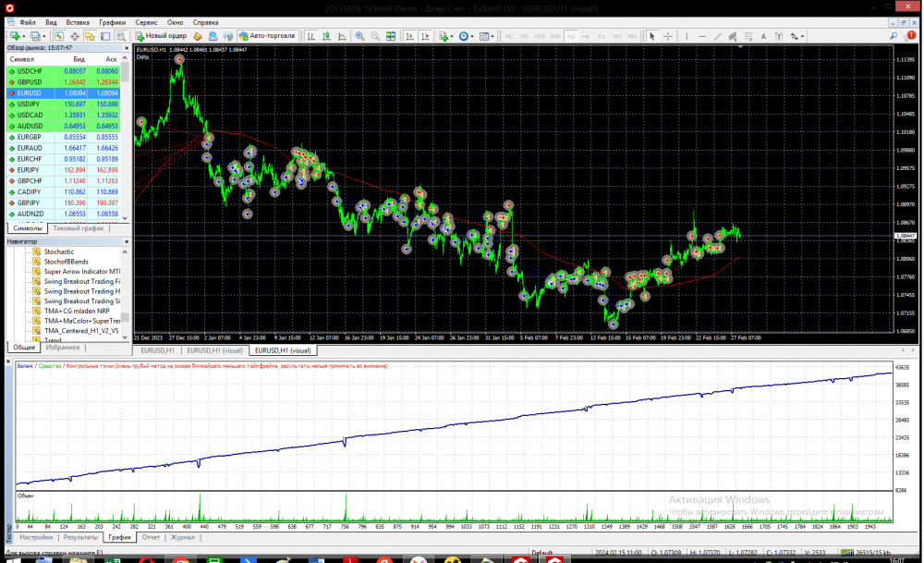Toggle the Market Watch panel icon

(x=59, y=36)
